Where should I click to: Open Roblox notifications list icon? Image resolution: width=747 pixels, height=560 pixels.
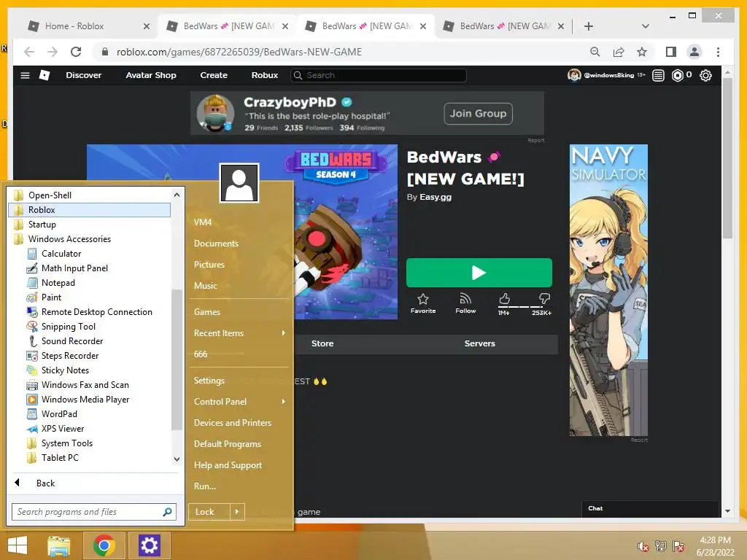click(658, 75)
